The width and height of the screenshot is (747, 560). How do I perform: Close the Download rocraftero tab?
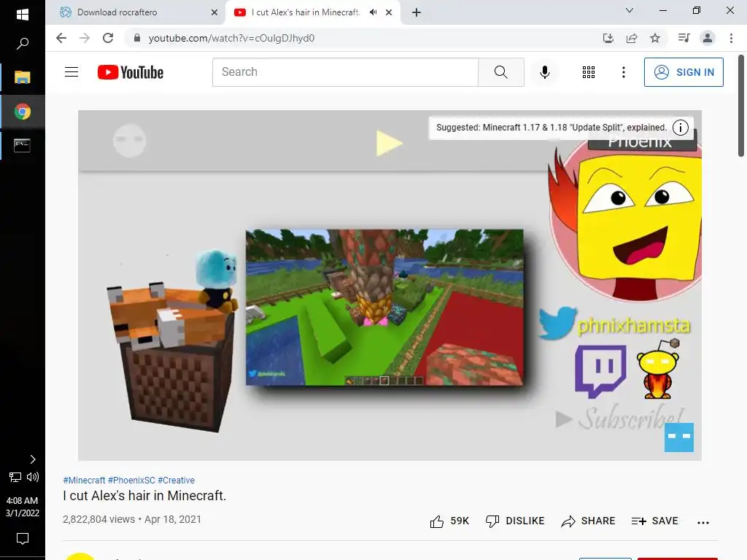pos(214,12)
